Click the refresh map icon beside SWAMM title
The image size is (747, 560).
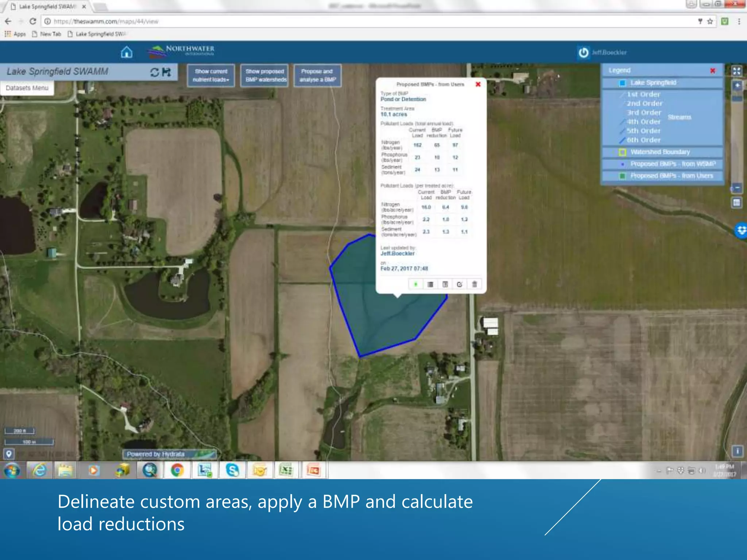coord(155,72)
